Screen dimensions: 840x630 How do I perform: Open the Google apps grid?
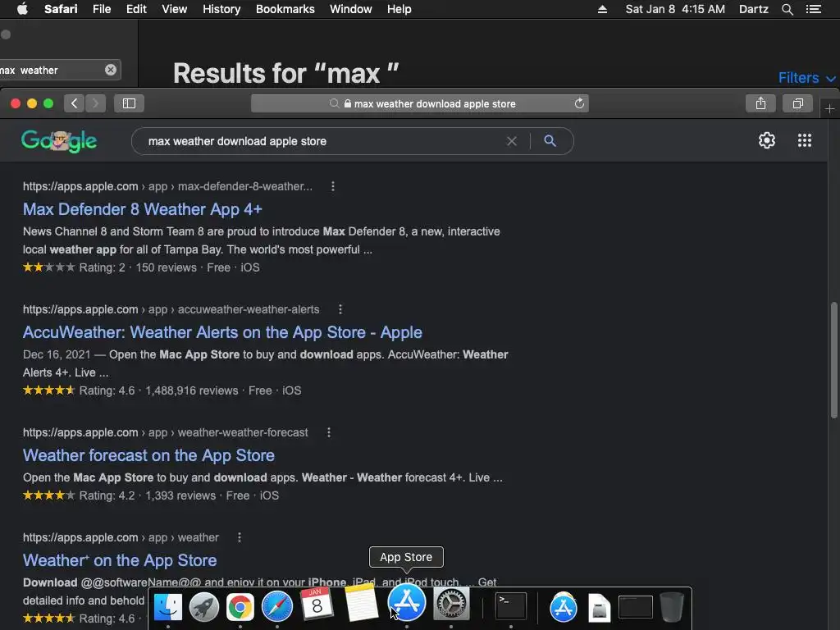coord(804,140)
